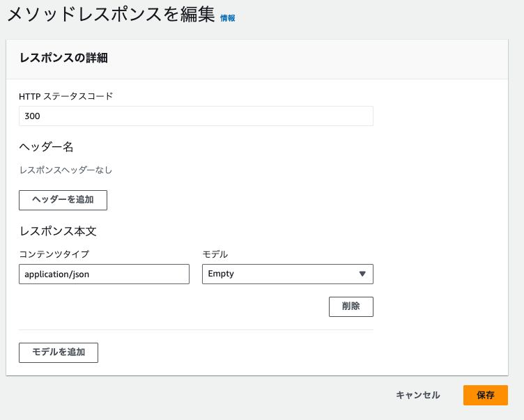Save changes with the 保存 button
Image resolution: width=524 pixels, height=420 pixels.
[485, 395]
